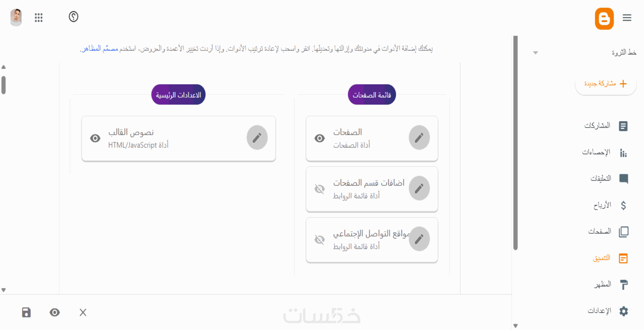The width and height of the screenshot is (644, 330).
Task: Save layout with the floppy disk icon
Action: [26, 312]
